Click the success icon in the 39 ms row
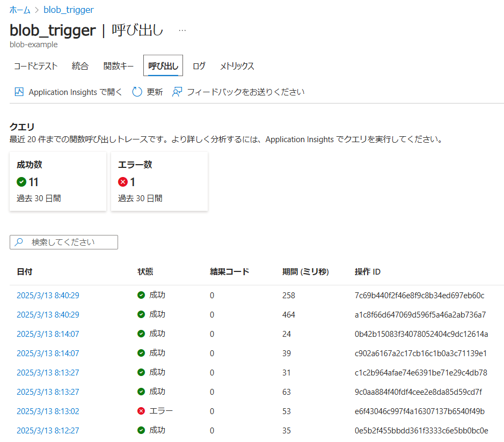 (x=141, y=353)
